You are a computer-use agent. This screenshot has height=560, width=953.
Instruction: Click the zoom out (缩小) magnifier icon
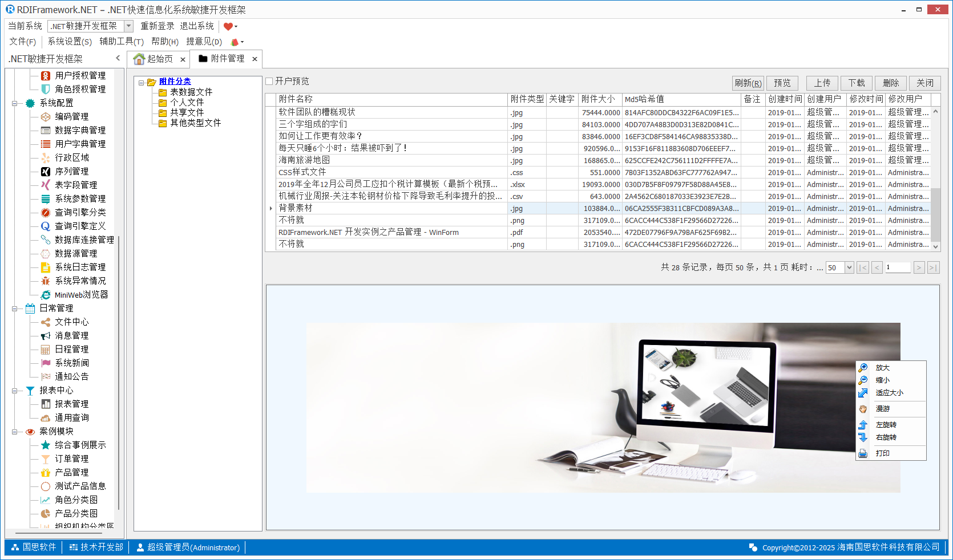863,380
